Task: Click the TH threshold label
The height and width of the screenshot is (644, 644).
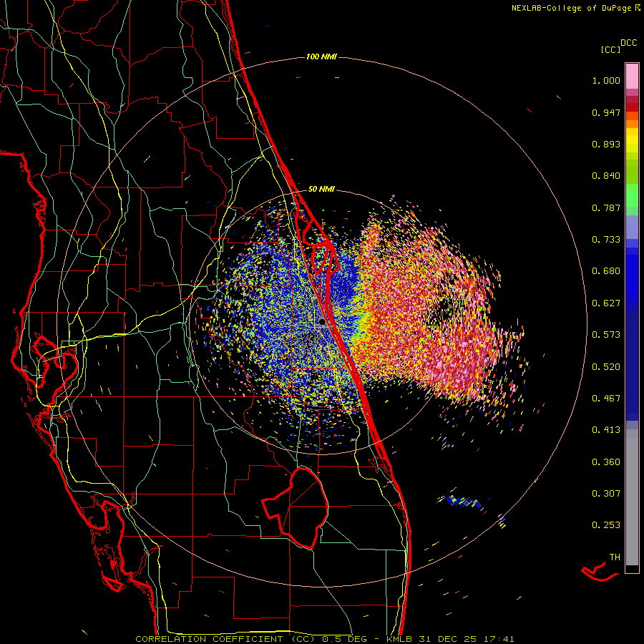Action: pyautogui.click(x=615, y=557)
